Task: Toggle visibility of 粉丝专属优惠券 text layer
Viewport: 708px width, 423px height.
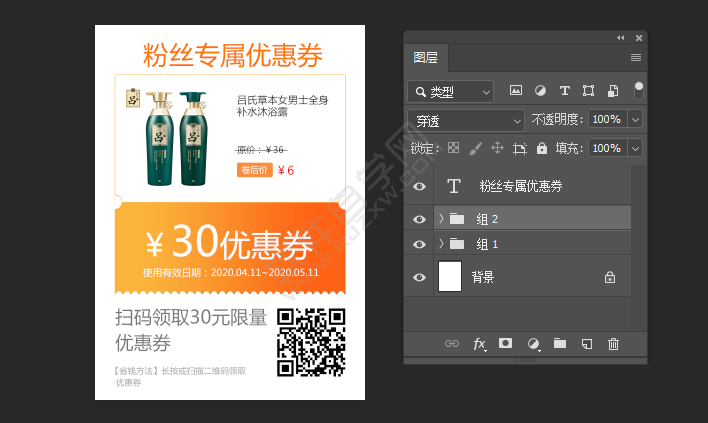Action: pyautogui.click(x=419, y=187)
